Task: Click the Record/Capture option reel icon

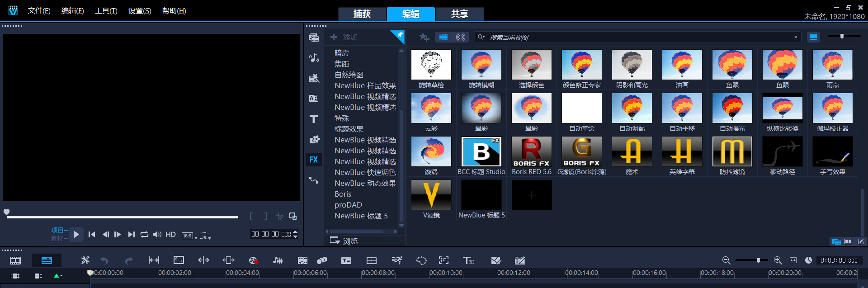Action: pos(253,260)
